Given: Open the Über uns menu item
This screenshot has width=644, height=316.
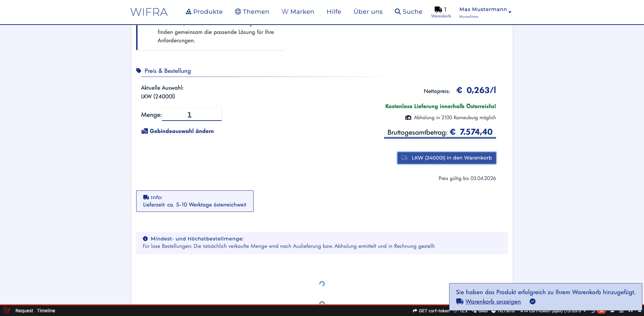Looking at the screenshot, I should tap(368, 12).
